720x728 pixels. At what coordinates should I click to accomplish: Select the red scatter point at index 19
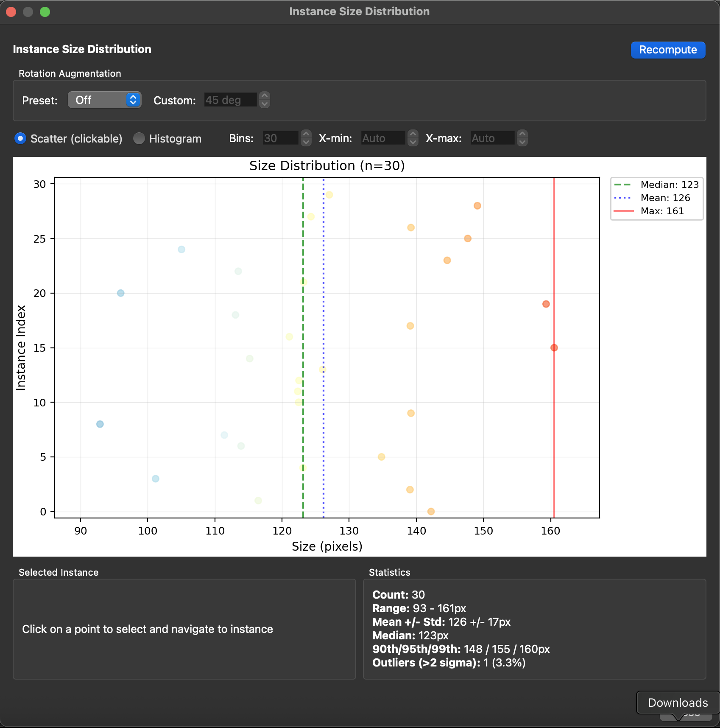[x=546, y=304]
